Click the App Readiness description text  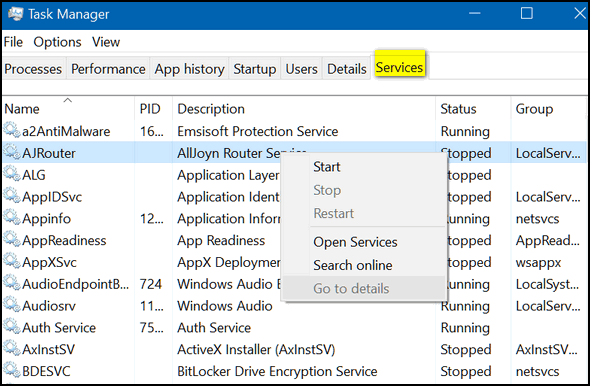click(x=221, y=240)
